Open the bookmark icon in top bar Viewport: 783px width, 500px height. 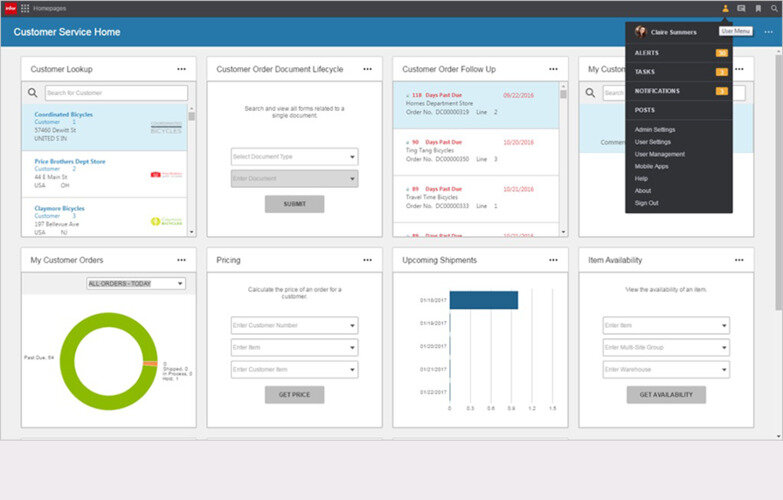point(758,8)
